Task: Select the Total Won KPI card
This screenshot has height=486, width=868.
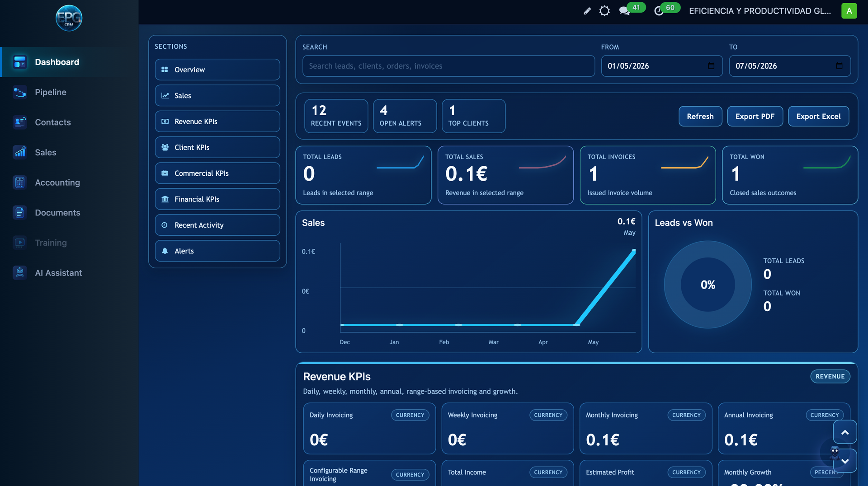Action: [x=790, y=175]
